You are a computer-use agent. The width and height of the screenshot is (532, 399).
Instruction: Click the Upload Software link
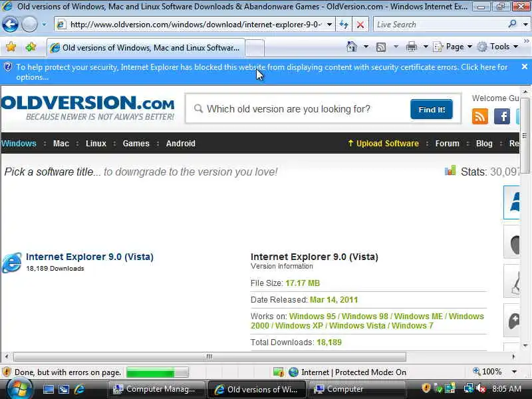384,144
